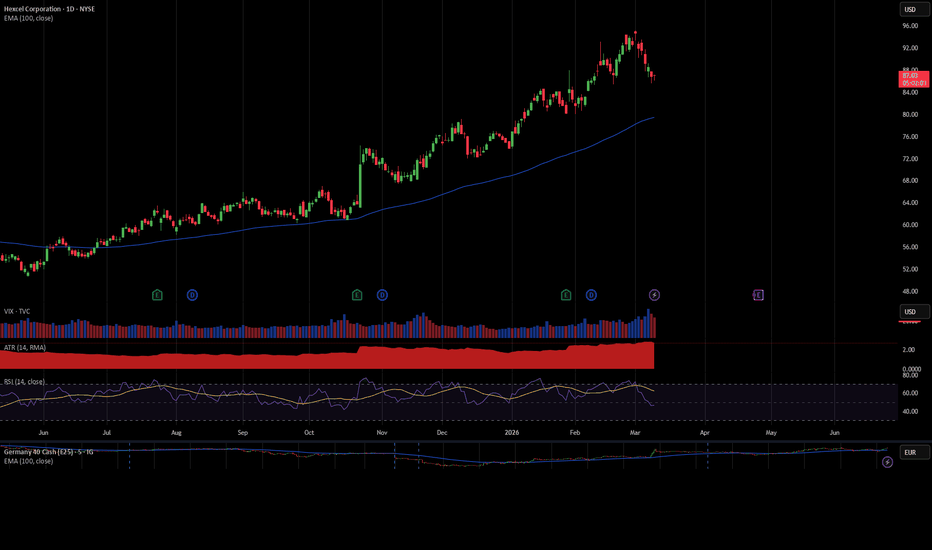
Task: Click the Apr label on the time axis
Action: 704,433
